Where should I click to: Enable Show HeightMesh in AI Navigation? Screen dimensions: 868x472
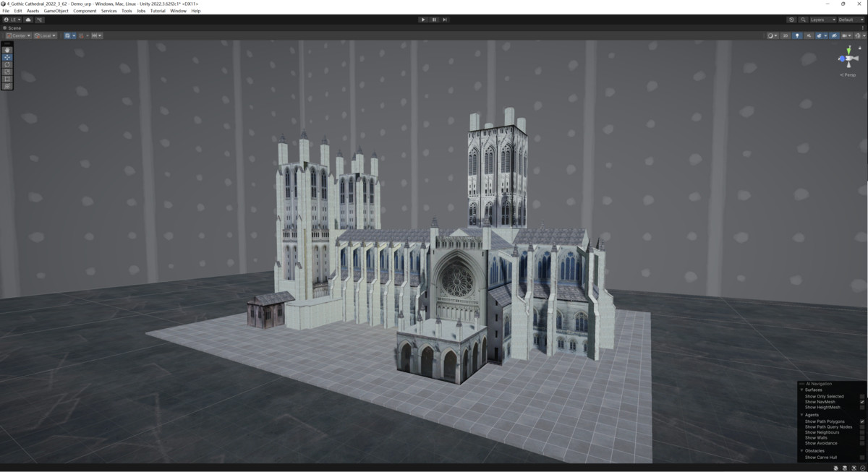861,407
